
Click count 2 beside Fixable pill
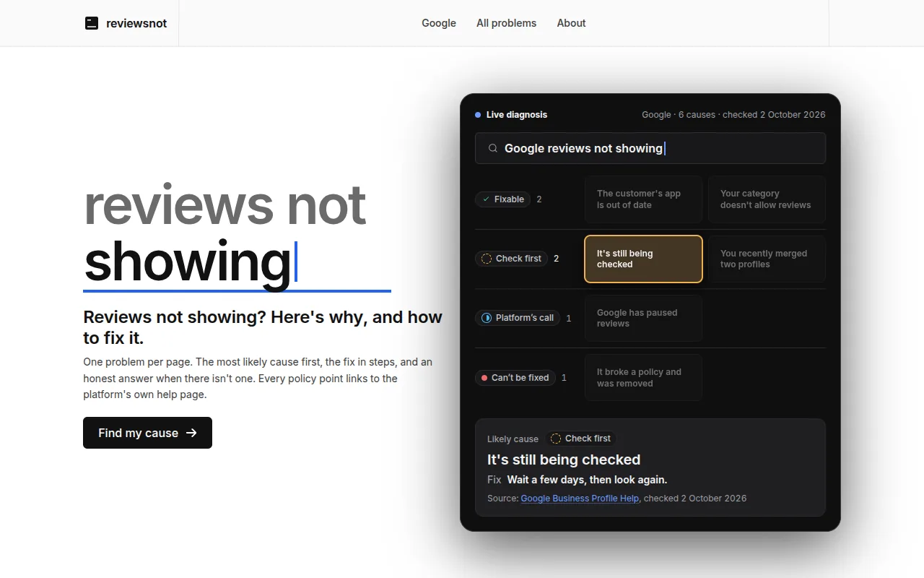tap(539, 199)
